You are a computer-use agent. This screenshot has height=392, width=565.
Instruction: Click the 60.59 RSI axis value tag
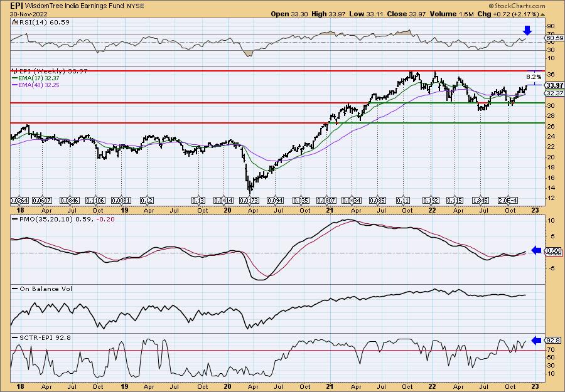click(554, 38)
